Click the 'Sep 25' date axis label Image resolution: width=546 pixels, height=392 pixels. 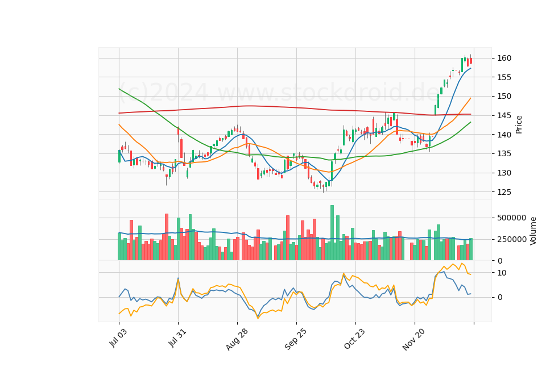coord(296,339)
